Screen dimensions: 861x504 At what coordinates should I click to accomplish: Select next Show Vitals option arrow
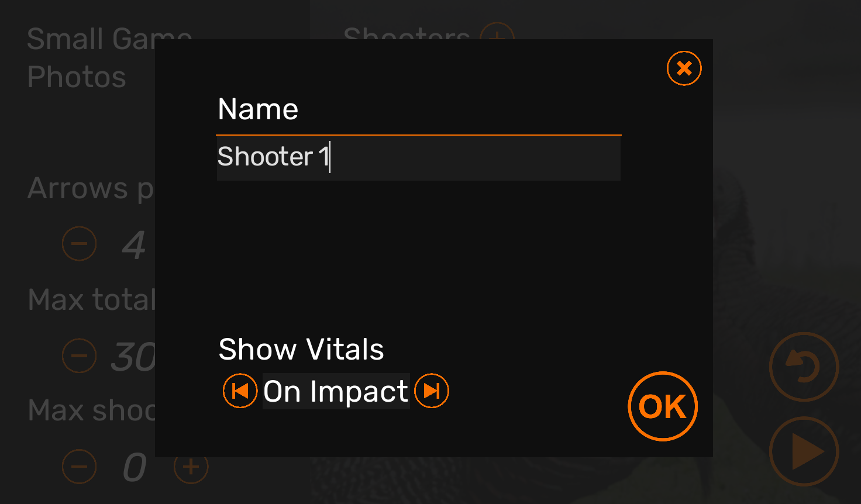432,391
